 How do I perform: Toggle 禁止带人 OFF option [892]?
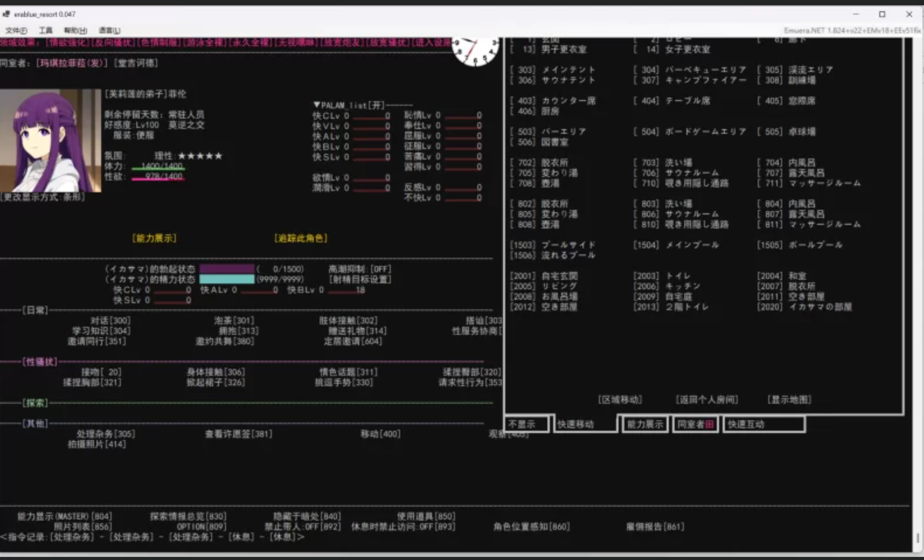tap(303, 527)
